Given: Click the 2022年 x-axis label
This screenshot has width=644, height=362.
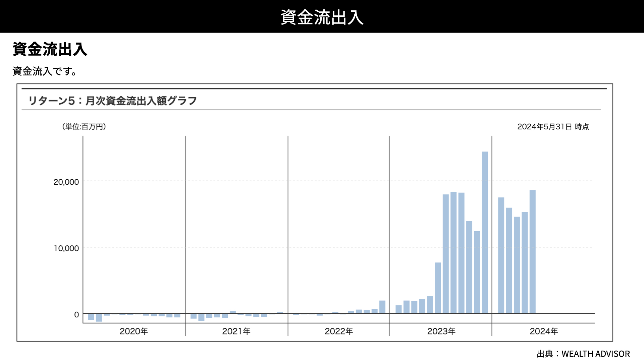Looking at the screenshot, I should click(x=339, y=331).
